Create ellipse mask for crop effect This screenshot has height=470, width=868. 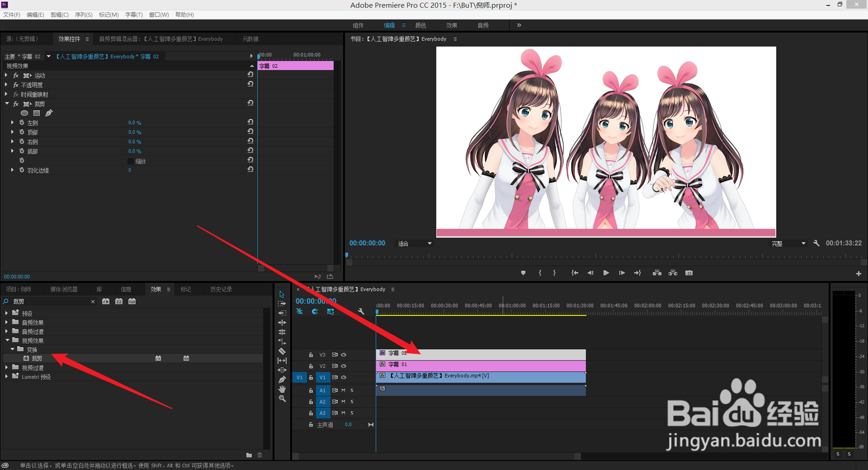[x=24, y=113]
